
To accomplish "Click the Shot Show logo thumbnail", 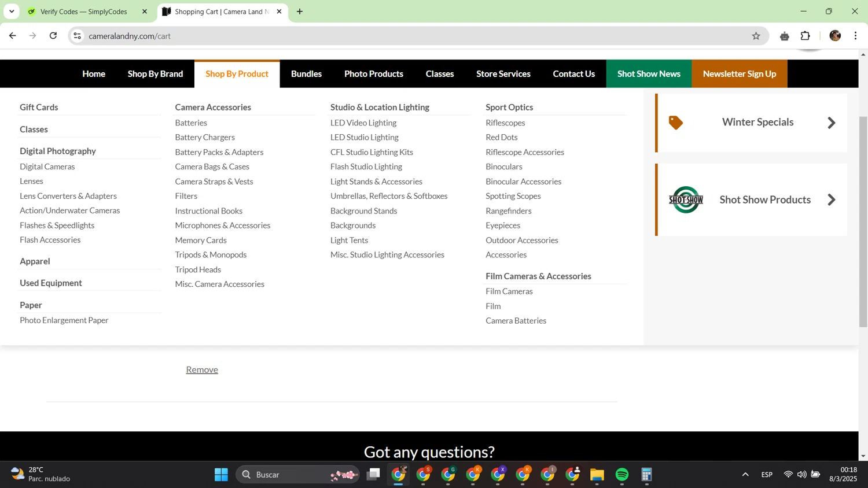I will (x=686, y=199).
